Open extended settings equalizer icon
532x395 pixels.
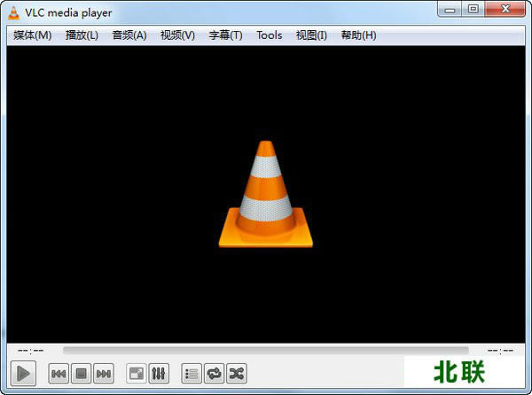tap(159, 374)
